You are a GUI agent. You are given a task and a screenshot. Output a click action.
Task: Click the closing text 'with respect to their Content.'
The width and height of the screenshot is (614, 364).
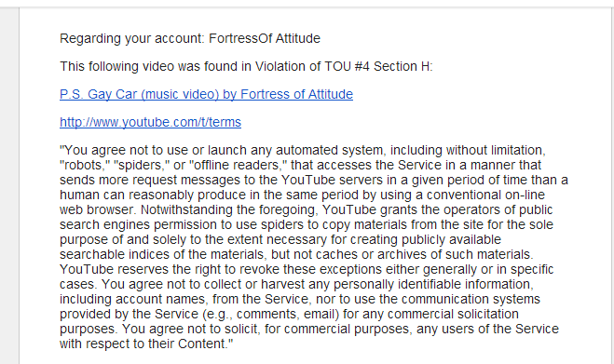point(146,344)
